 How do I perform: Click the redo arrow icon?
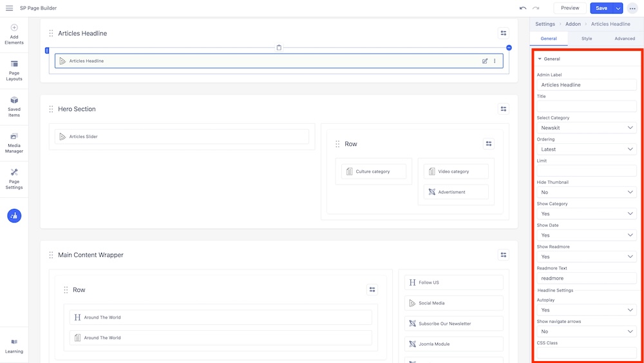(x=536, y=8)
